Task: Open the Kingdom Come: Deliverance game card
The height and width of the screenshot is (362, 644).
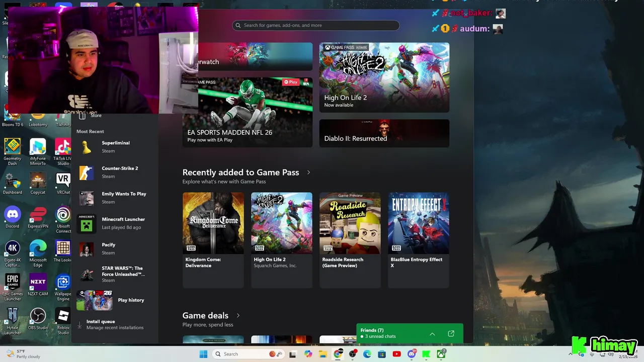Action: tap(213, 240)
